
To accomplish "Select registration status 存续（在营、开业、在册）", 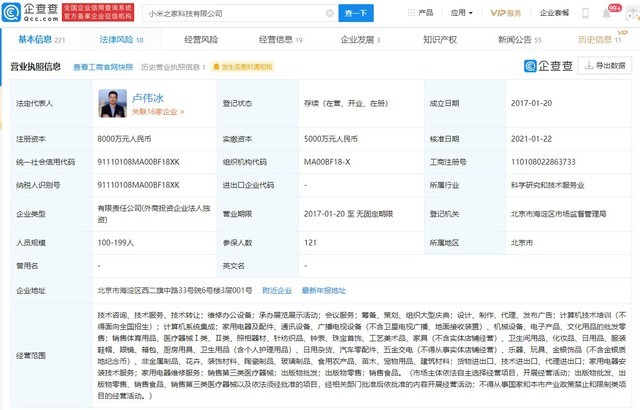I will coord(346,104).
